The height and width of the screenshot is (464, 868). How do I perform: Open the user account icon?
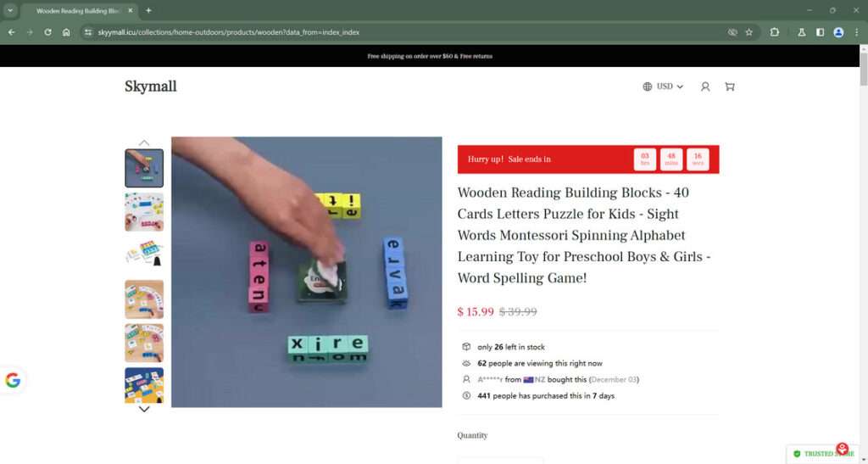pos(705,87)
